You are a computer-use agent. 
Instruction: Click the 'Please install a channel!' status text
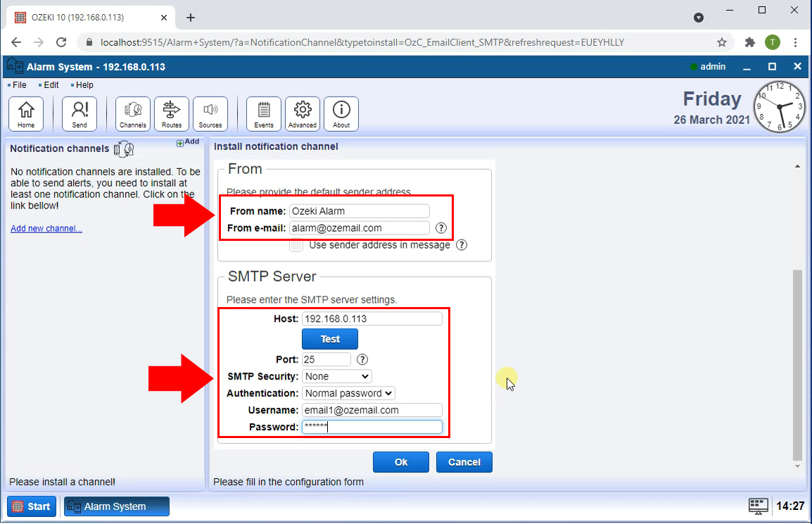tap(62, 482)
